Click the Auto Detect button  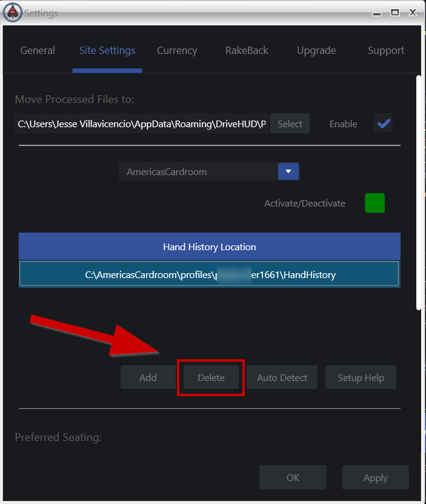[282, 377]
